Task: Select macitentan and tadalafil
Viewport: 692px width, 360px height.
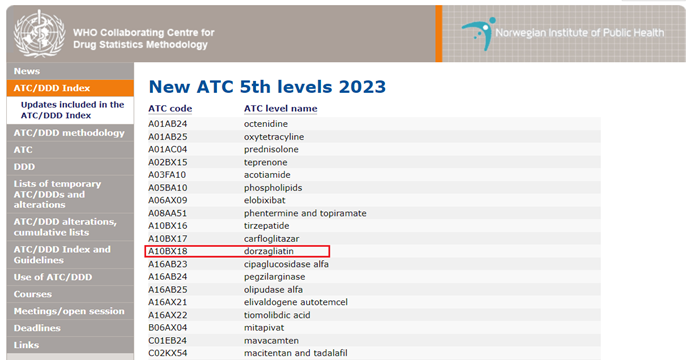Action: pyautogui.click(x=296, y=353)
